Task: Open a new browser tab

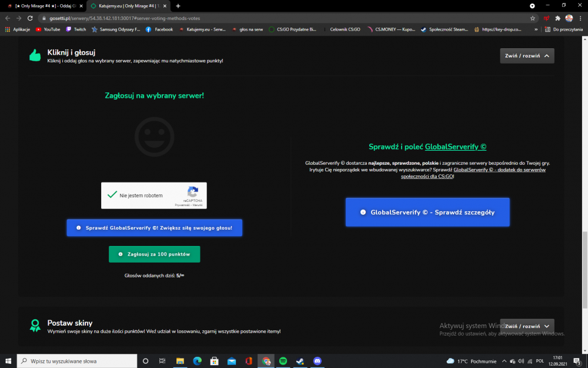Action: 178,6
